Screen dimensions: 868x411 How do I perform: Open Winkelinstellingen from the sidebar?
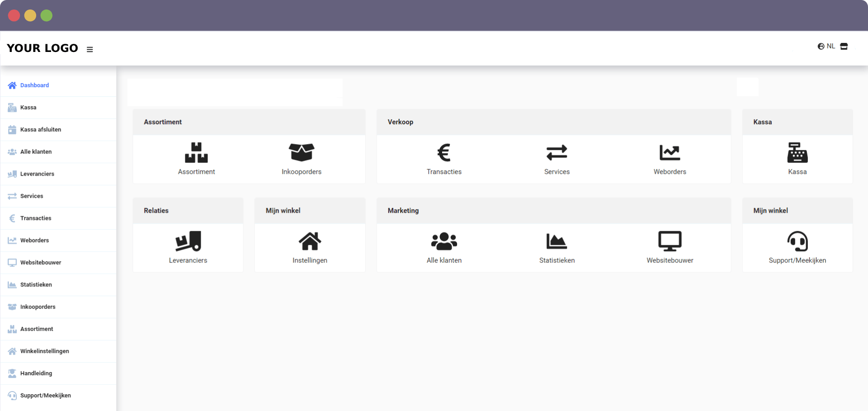[x=44, y=351]
